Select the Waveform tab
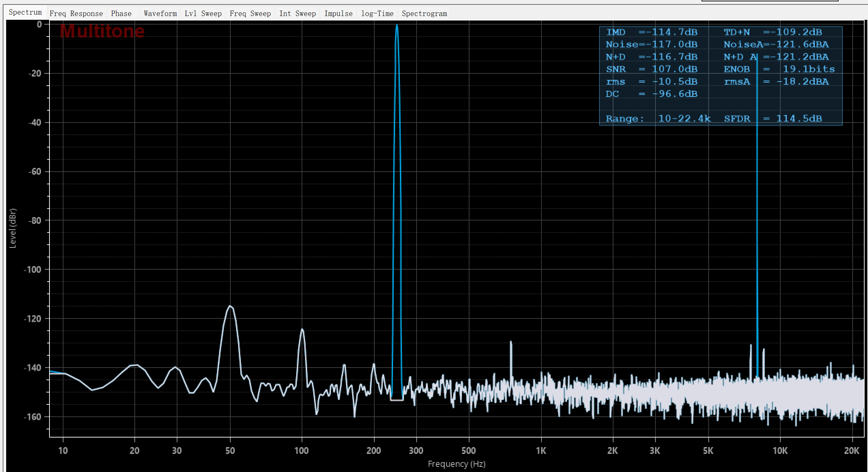Viewport: 868px width, 472px height. pyautogui.click(x=160, y=13)
